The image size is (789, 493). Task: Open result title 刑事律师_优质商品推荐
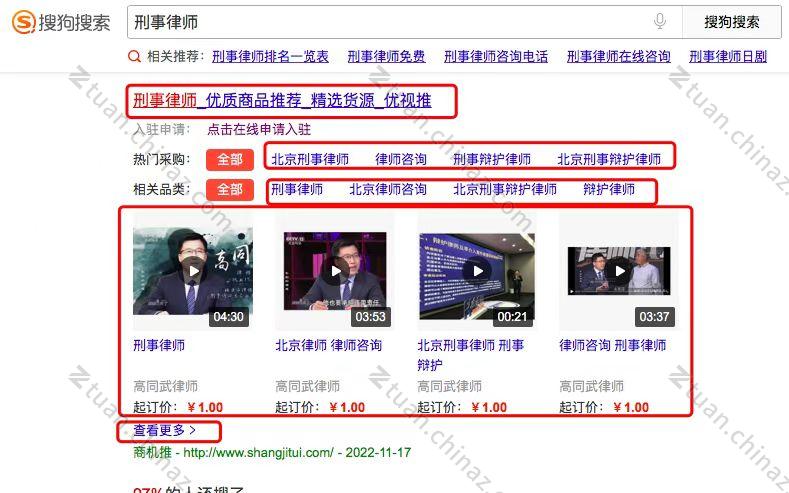(x=282, y=101)
